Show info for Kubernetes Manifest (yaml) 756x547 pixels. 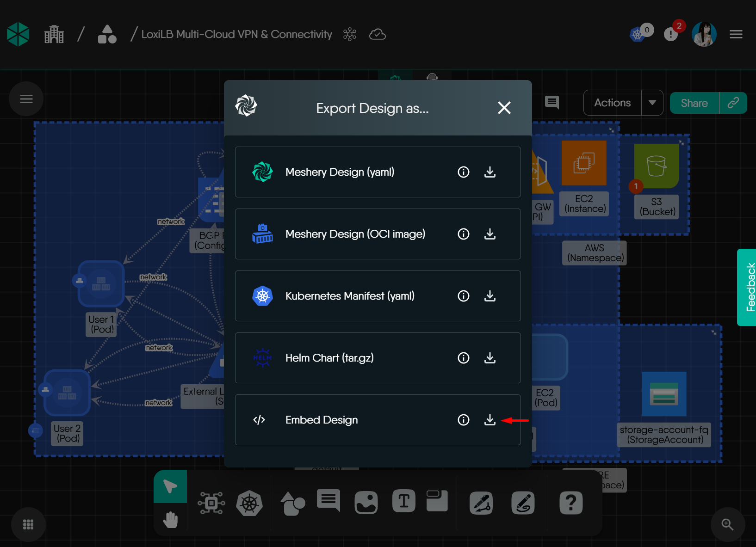(464, 296)
